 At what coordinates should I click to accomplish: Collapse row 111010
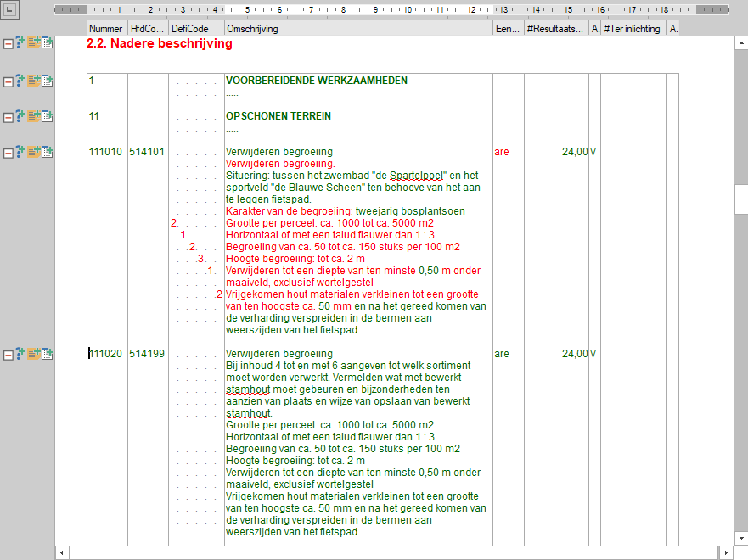coord(8,153)
